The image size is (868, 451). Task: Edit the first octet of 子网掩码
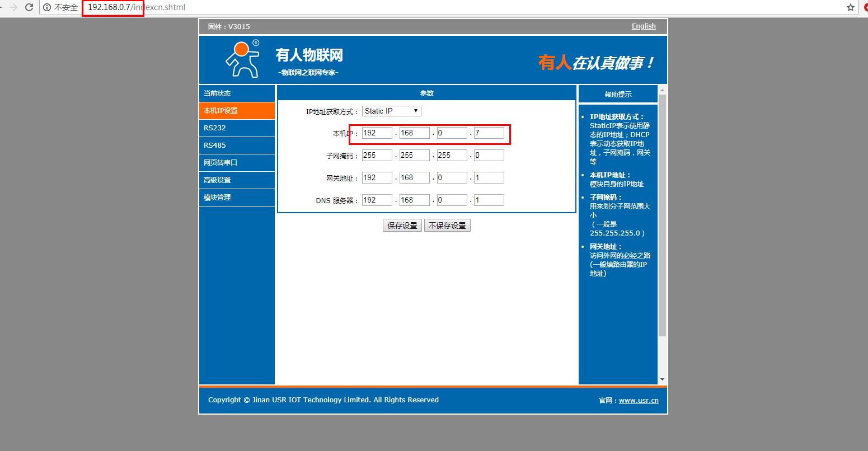pos(377,156)
